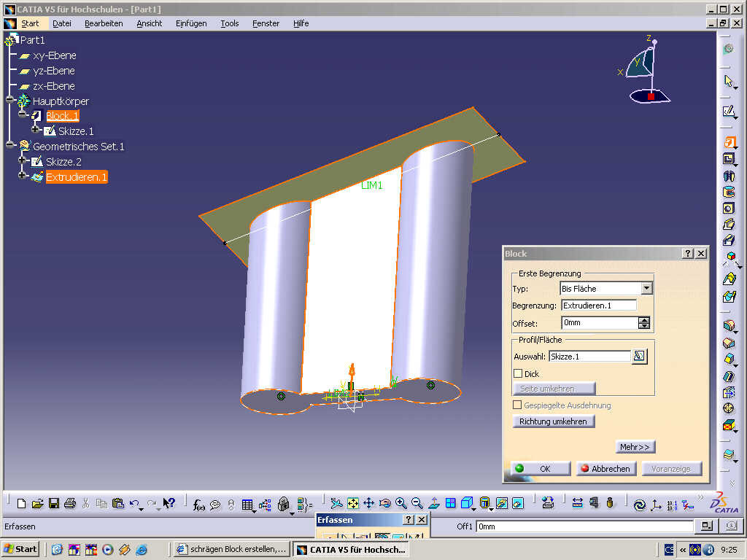Screen dimensions: 747x560
Task: Create a new document
Action: [21, 503]
